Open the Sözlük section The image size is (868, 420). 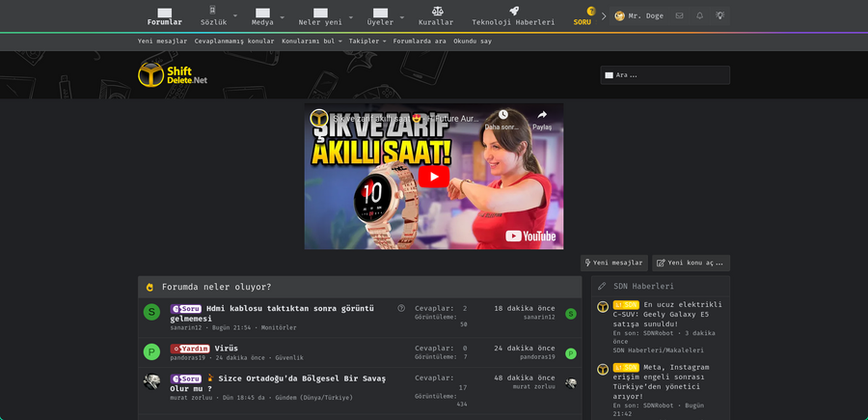[x=213, y=16]
